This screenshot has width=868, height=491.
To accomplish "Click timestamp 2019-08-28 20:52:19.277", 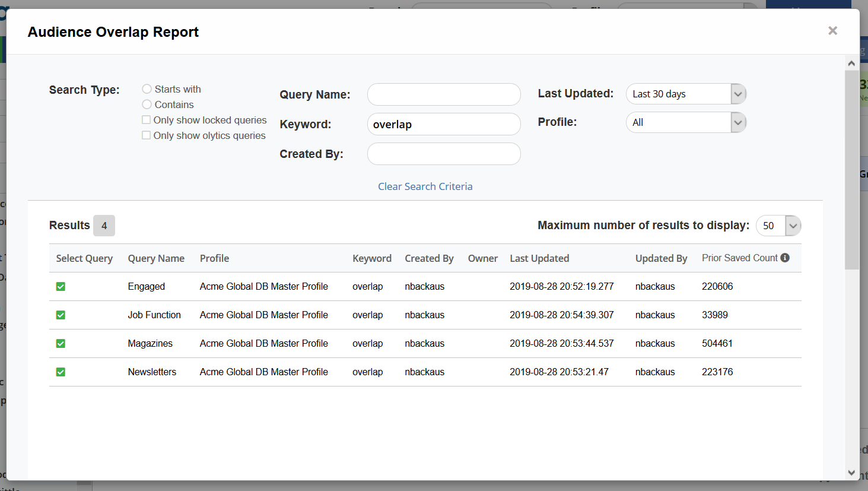I will [x=562, y=287].
